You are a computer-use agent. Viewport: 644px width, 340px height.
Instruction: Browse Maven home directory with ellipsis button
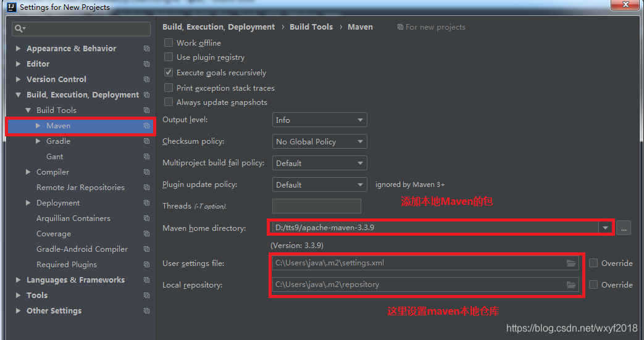(624, 228)
